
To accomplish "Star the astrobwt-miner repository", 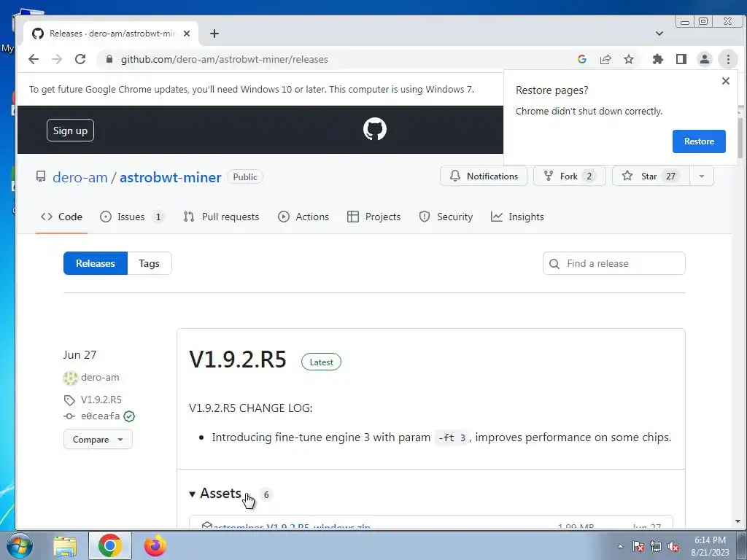I will pyautogui.click(x=651, y=176).
